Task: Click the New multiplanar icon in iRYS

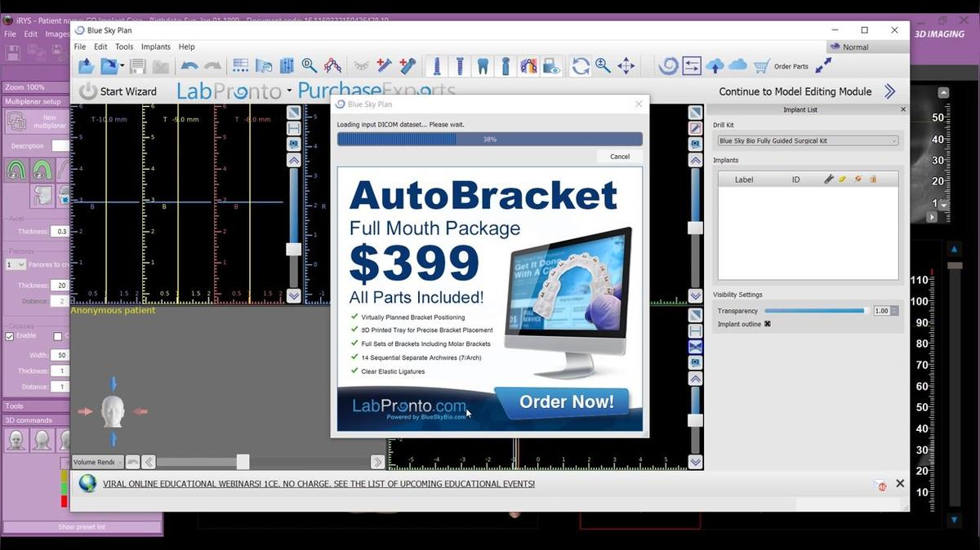Action: [x=17, y=122]
